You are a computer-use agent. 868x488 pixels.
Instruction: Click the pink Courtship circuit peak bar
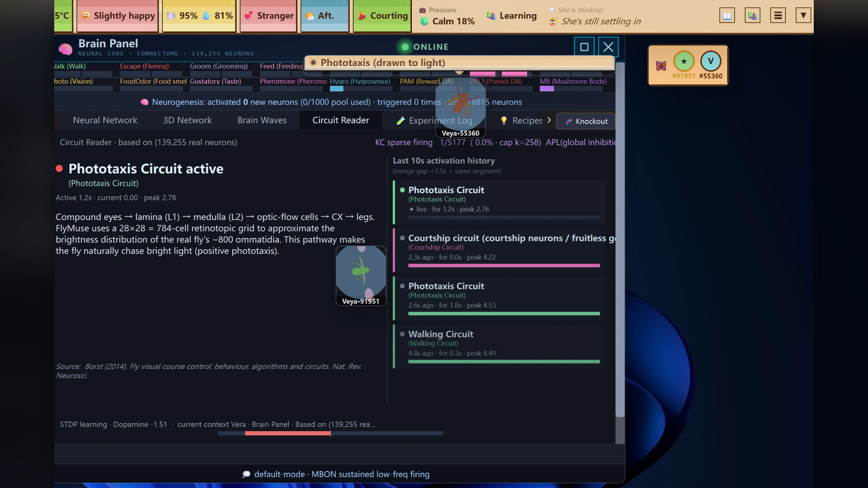504,266
